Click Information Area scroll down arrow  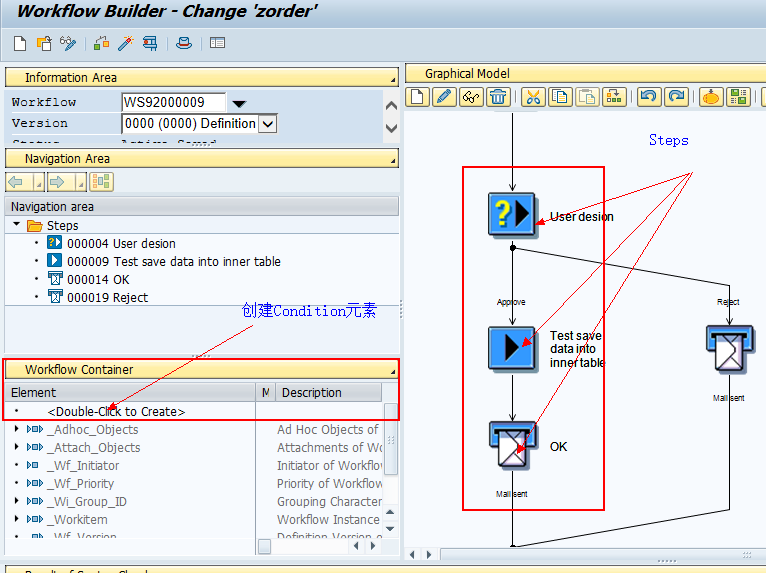click(391, 128)
